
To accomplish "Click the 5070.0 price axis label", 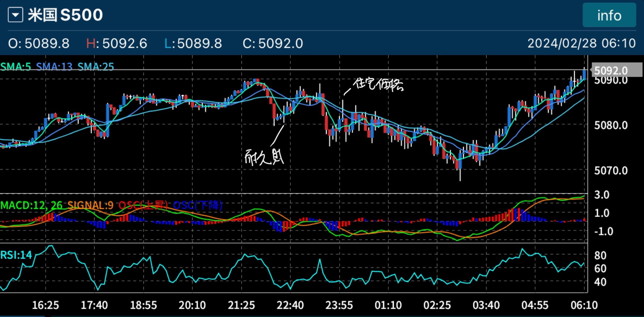I will (611, 170).
